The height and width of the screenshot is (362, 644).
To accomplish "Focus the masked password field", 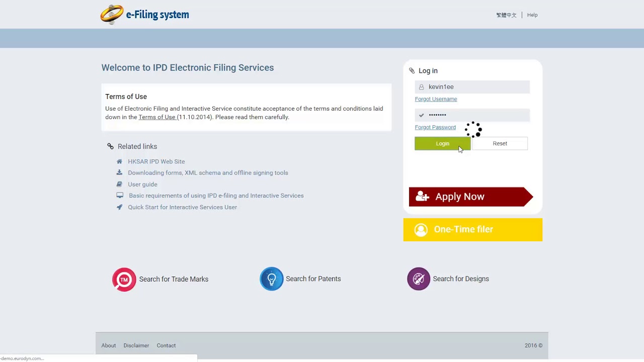I will (472, 115).
